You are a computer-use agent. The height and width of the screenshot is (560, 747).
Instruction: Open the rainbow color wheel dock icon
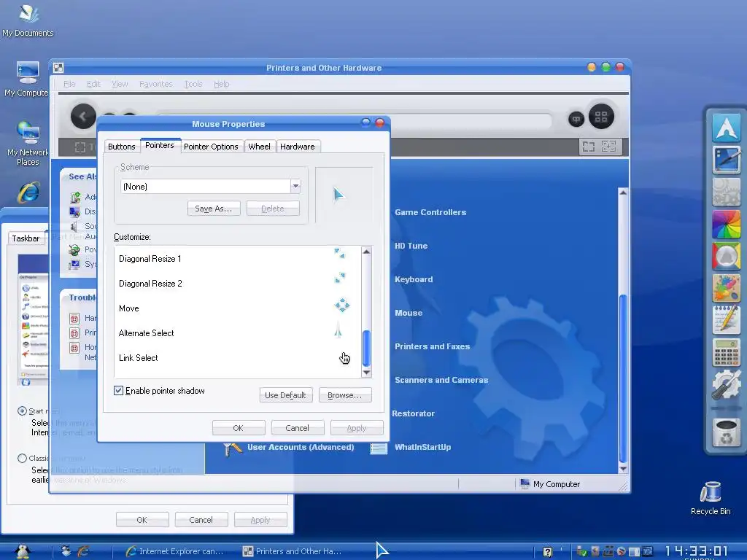(726, 224)
